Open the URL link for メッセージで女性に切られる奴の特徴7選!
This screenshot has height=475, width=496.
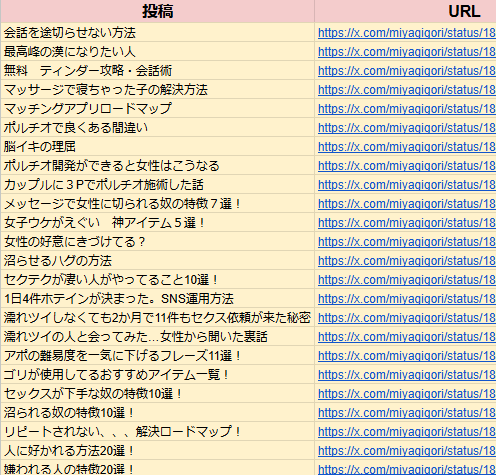tap(407, 204)
